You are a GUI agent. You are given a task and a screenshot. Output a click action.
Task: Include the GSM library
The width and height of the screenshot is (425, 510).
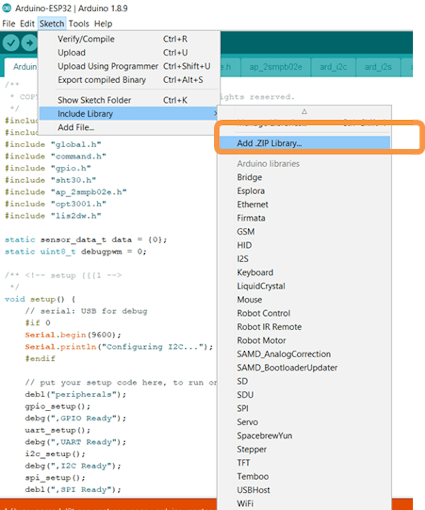tap(305, 232)
